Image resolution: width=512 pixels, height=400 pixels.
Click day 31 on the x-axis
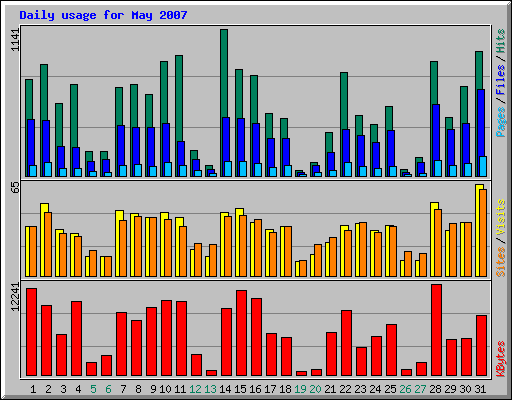click(480, 389)
